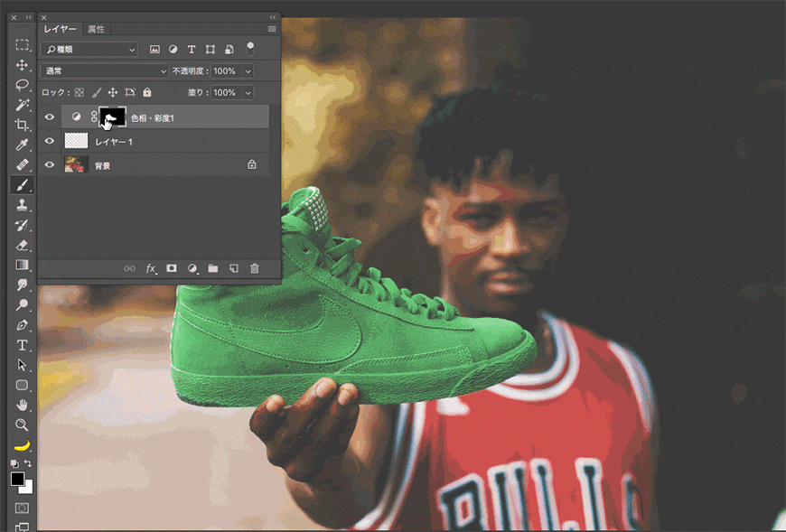This screenshot has width=786, height=532.
Task: Select the History Brush tool
Action: click(22, 225)
